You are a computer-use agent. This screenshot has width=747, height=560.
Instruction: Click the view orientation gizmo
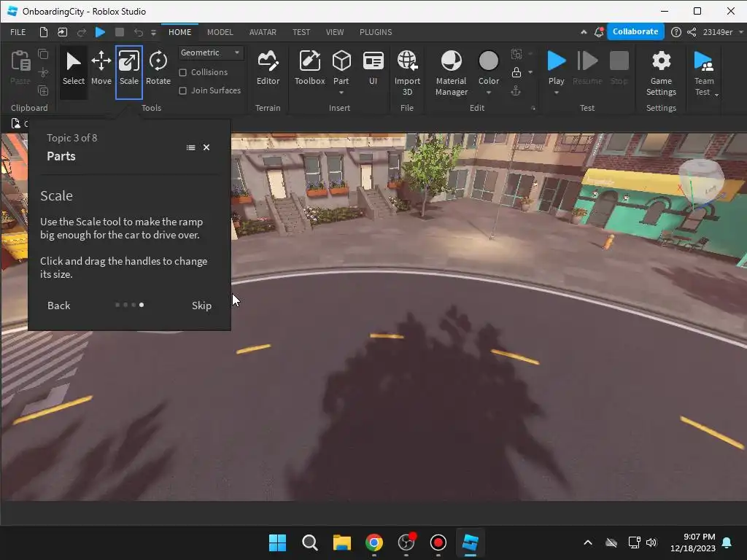(700, 185)
